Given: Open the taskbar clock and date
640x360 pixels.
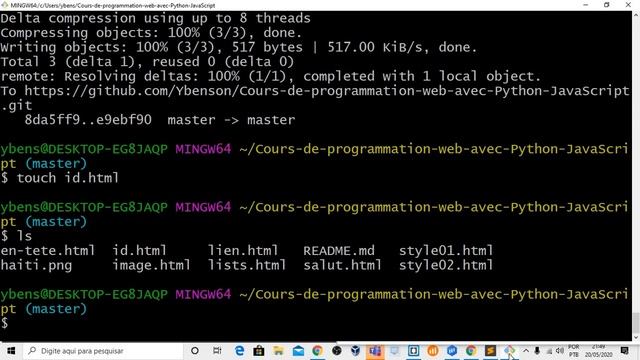Looking at the screenshot, I should pos(599,351).
